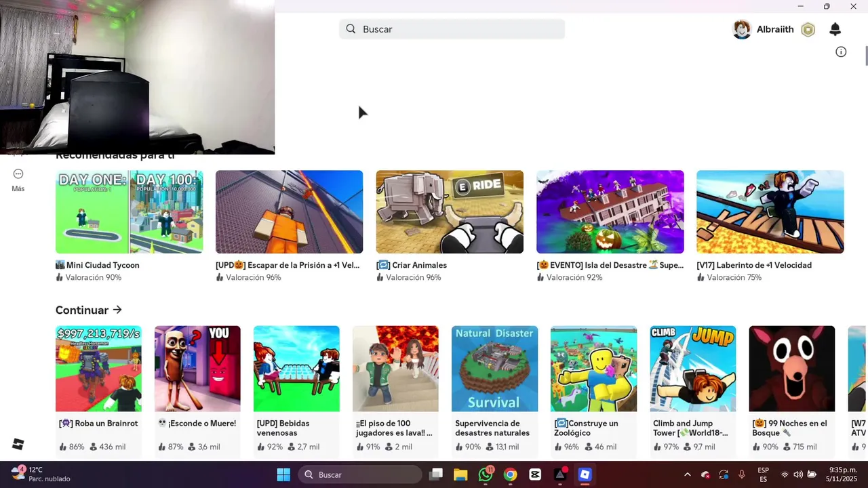Open ¡Esconde o Muere! thumbnail
The width and height of the screenshot is (868, 488).
pyautogui.click(x=197, y=369)
